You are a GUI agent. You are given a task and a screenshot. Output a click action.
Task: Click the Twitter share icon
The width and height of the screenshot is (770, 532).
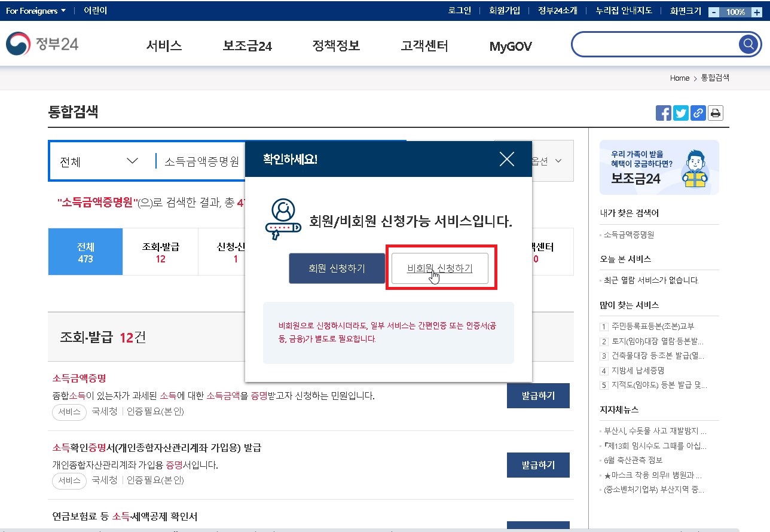(x=681, y=113)
